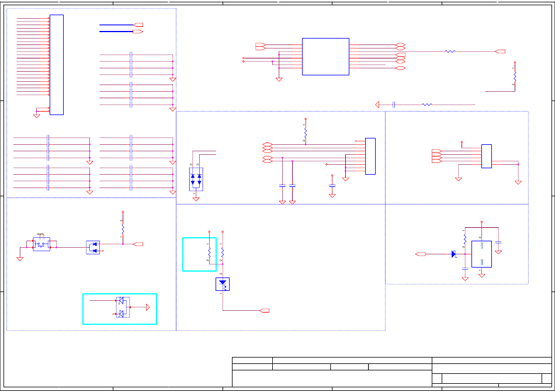Image resolution: width=555 pixels, height=392 pixels.
Task: Select the sideways capacitor next to the left-pointing ground
Action: (x=394, y=105)
